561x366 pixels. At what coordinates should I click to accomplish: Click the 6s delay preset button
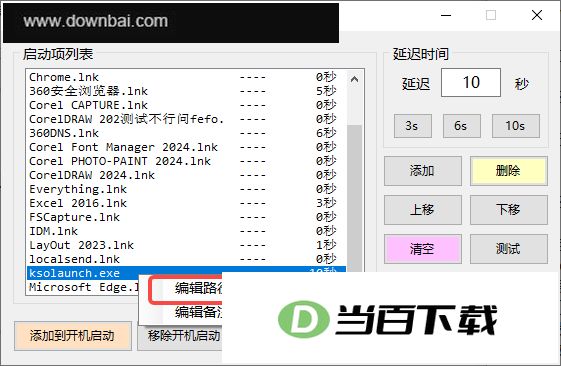pyautogui.click(x=462, y=126)
